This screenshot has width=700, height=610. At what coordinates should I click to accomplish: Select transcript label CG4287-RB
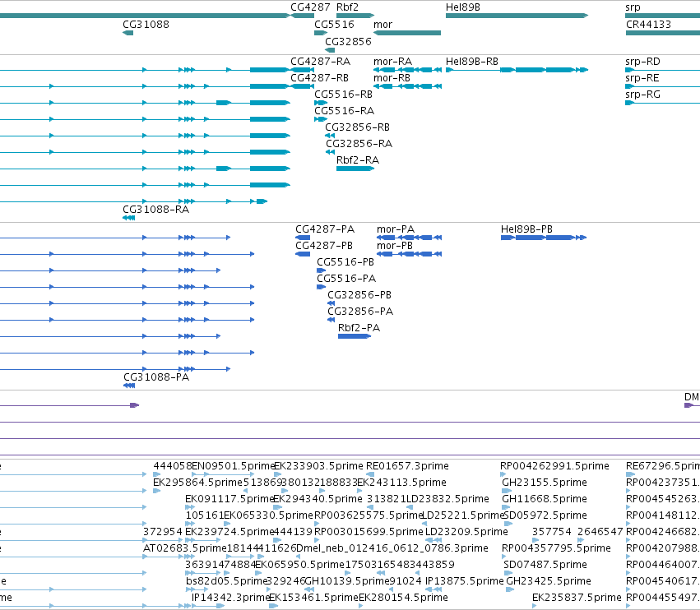pos(320,78)
